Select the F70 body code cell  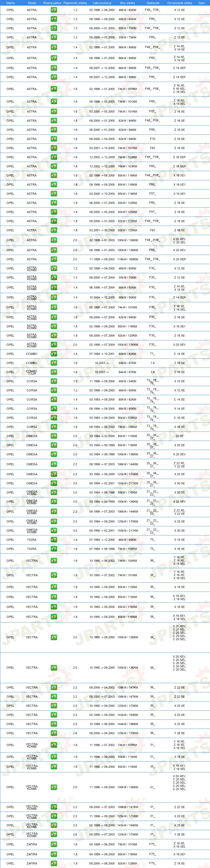(153, 139)
